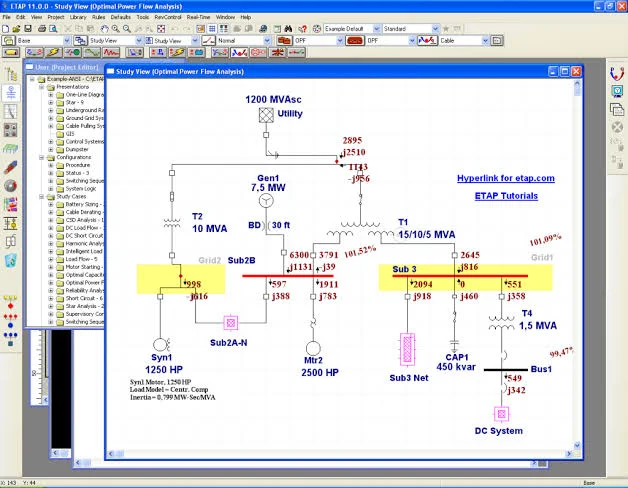This screenshot has width=628, height=488.
Task: Open the first Study View presentation dropdown
Action: (x=139, y=40)
